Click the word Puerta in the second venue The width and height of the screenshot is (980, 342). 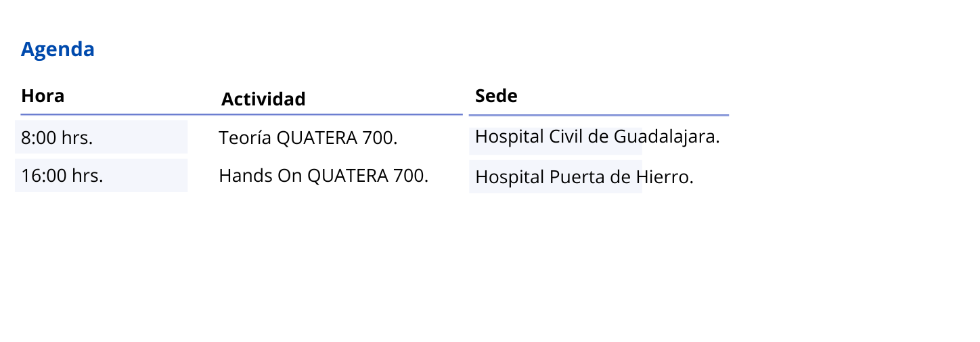[x=573, y=177]
